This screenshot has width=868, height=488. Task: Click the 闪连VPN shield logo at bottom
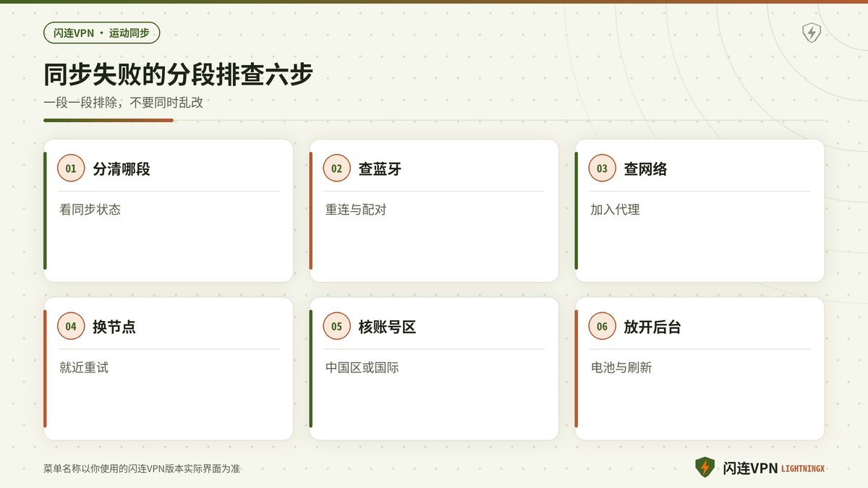pos(705,468)
